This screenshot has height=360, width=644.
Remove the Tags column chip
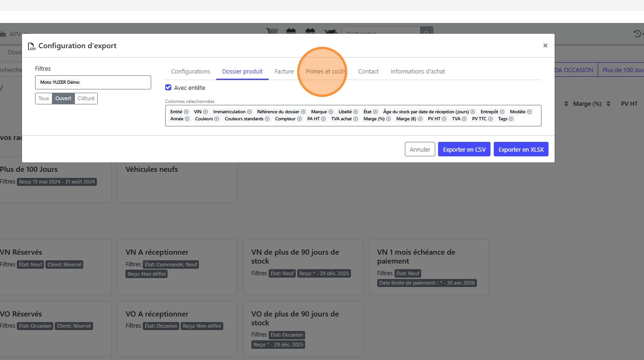[x=511, y=119]
